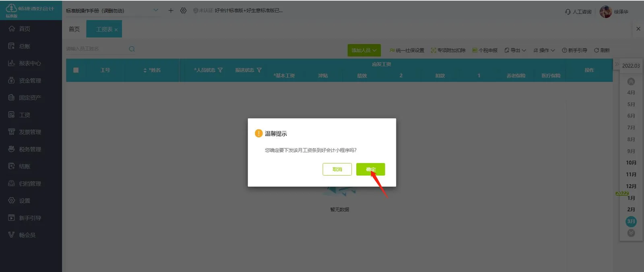Move months down with the bottom round arrow

click(x=631, y=233)
